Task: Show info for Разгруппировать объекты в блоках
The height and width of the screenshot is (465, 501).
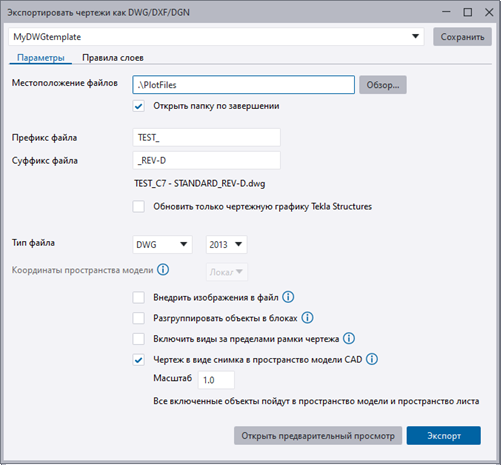Action: (x=307, y=318)
